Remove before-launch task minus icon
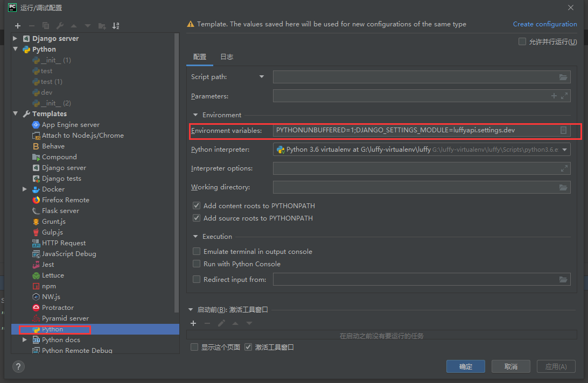This screenshot has width=588, height=383. [x=207, y=323]
